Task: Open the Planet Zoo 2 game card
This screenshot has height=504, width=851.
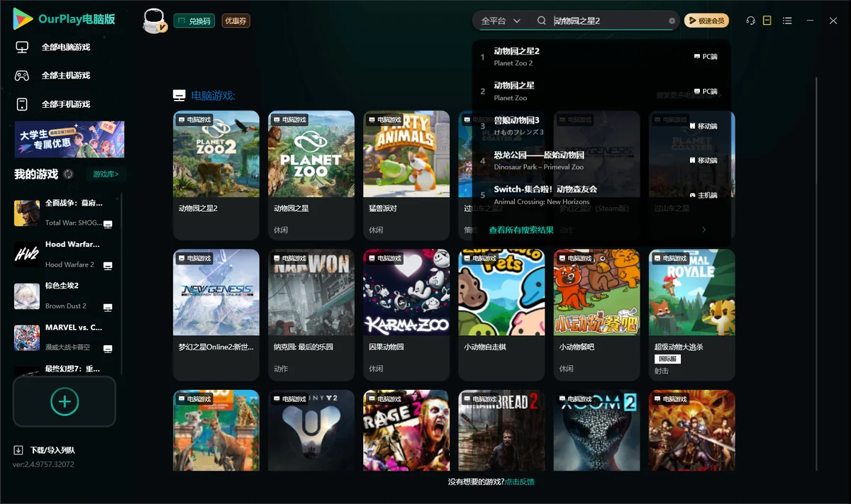Action: pos(216,175)
